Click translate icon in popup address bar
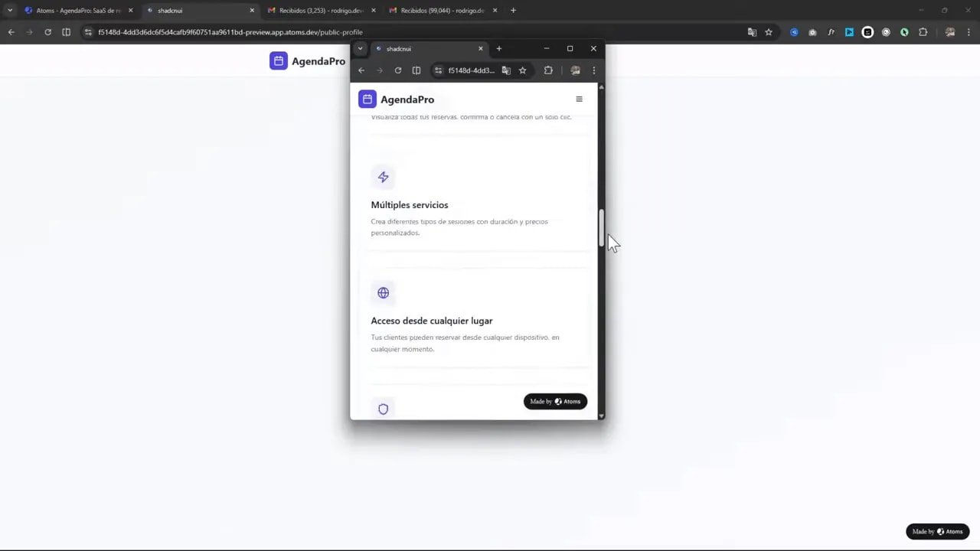980x551 pixels. tap(506, 70)
